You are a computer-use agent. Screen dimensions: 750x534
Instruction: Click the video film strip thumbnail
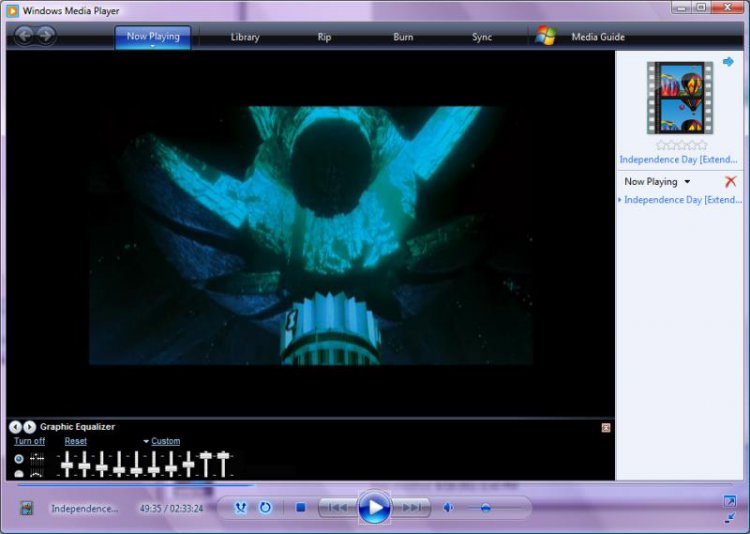coord(680,98)
